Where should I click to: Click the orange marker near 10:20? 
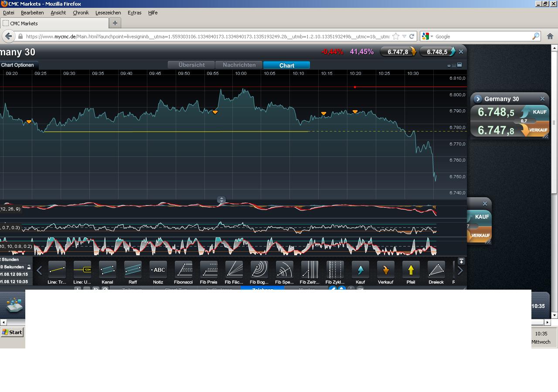pos(355,112)
